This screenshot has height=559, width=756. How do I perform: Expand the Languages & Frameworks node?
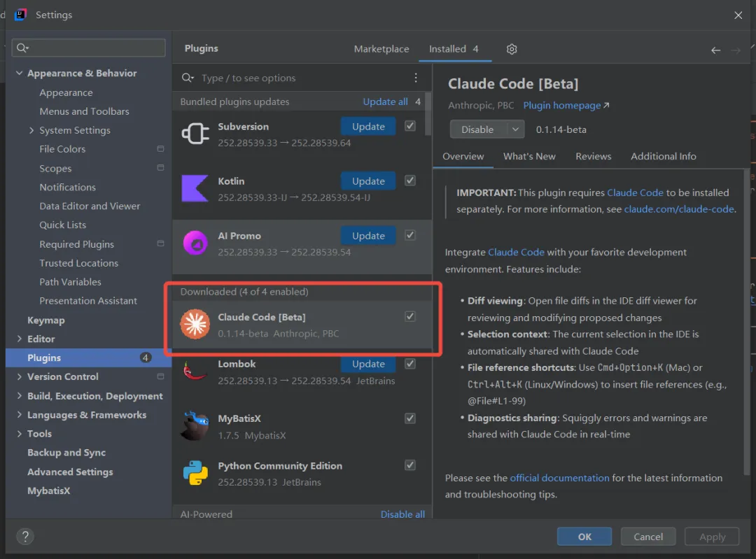coord(20,414)
